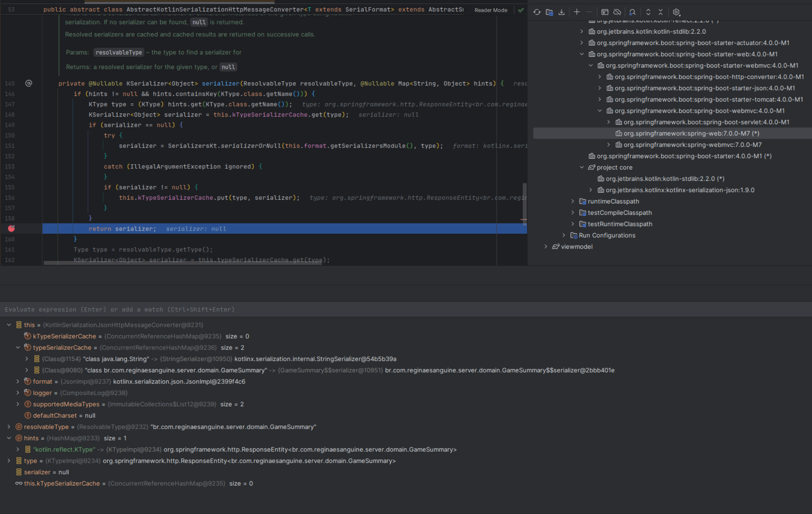Click the editor vertical scrollbar thumb
This screenshot has width=812, height=514.
(x=524, y=204)
